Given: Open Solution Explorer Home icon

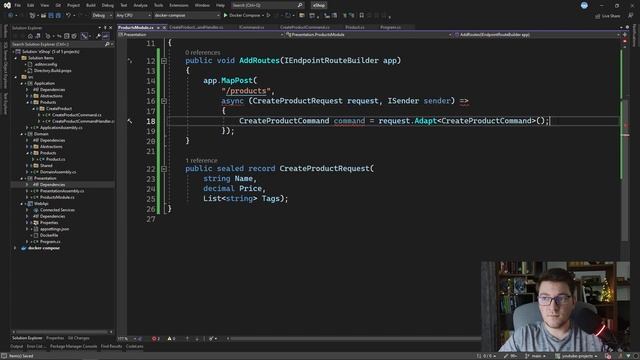Looking at the screenshot, I should (x=30, y=36).
